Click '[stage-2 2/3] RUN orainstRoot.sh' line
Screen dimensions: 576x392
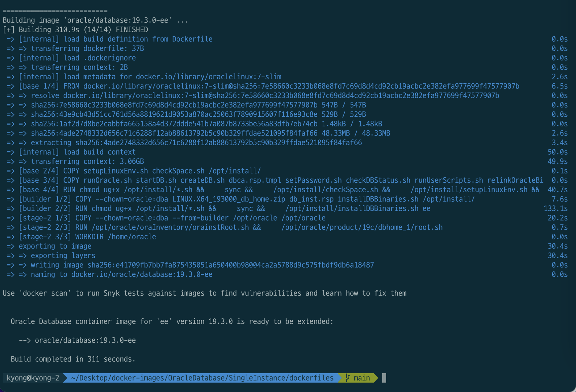225,227
